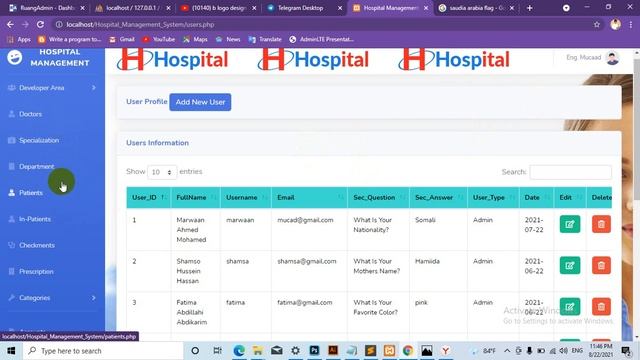
Task: Click the table Search input field
Action: (x=570, y=172)
